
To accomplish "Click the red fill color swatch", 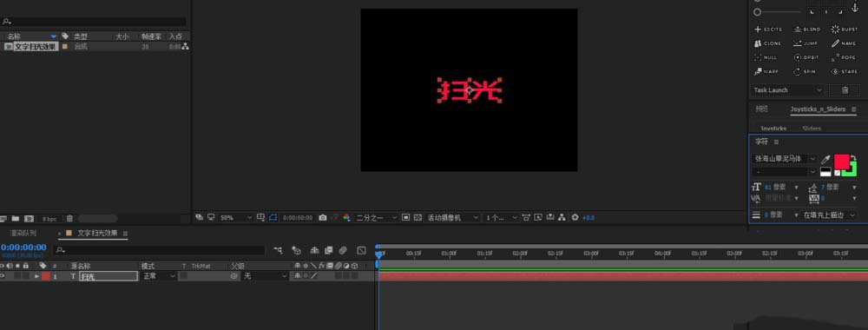I will 841,162.
